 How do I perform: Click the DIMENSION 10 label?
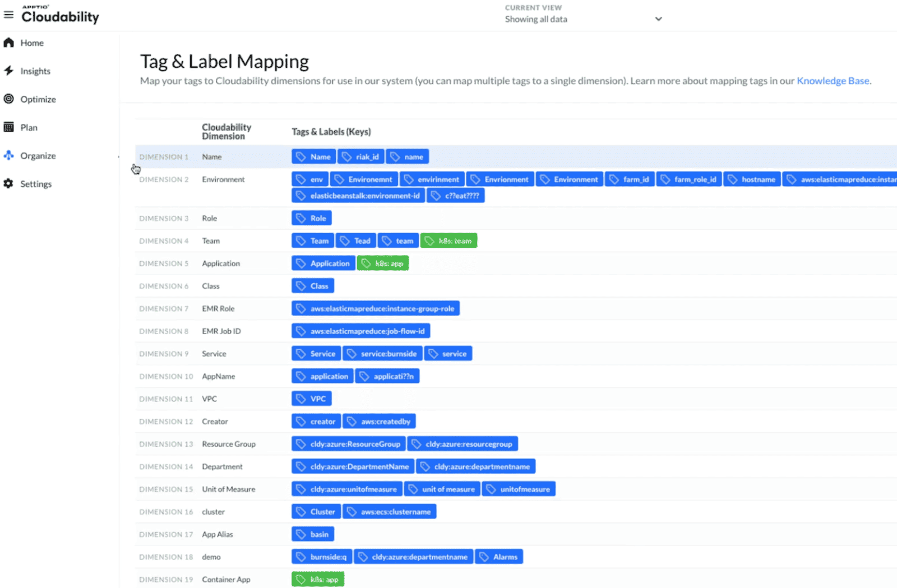166,376
